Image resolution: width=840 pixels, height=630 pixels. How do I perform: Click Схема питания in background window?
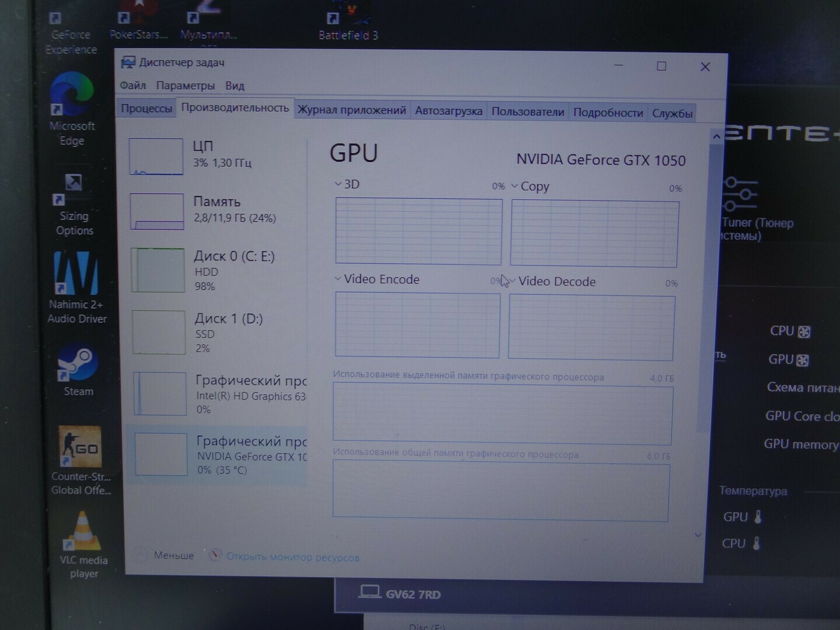click(803, 387)
